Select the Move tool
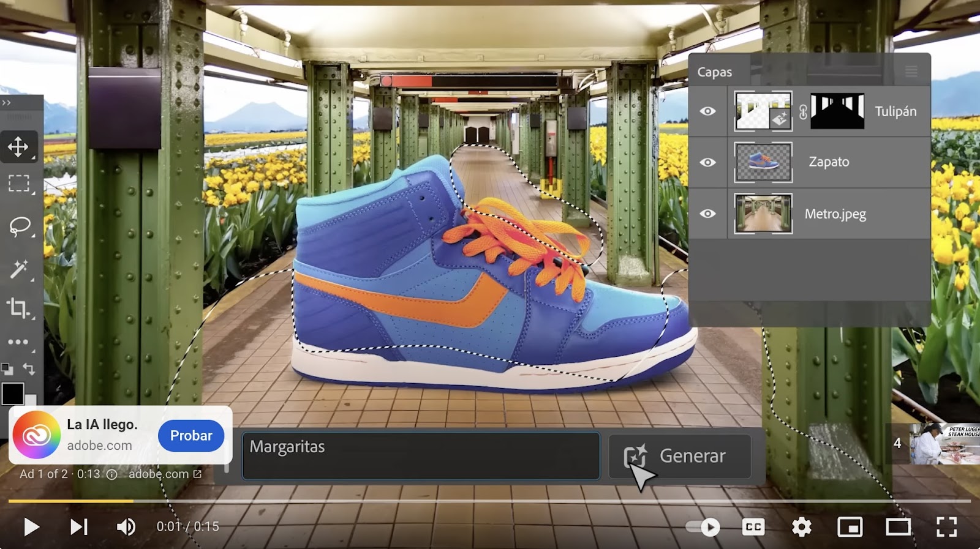This screenshot has height=549, width=980. point(18,147)
